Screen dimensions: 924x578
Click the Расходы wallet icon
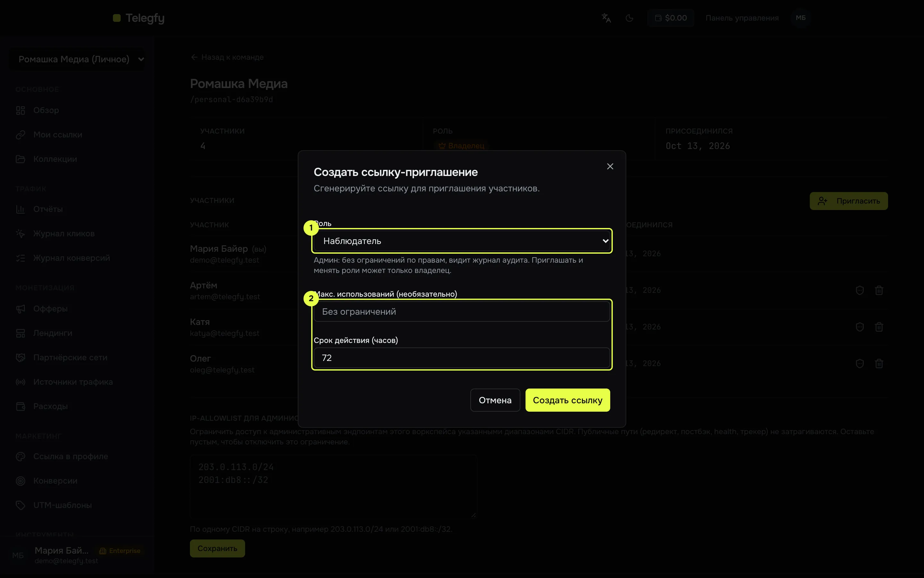tap(21, 406)
